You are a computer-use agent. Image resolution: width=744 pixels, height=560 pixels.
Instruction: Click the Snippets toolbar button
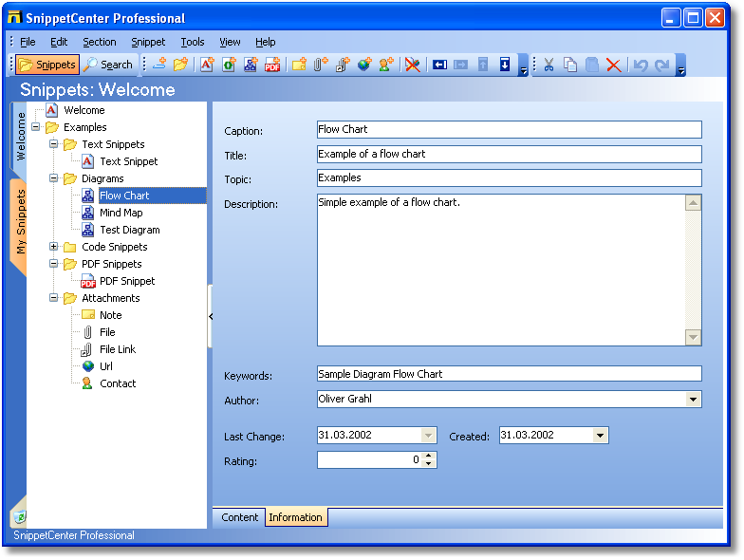click(47, 65)
